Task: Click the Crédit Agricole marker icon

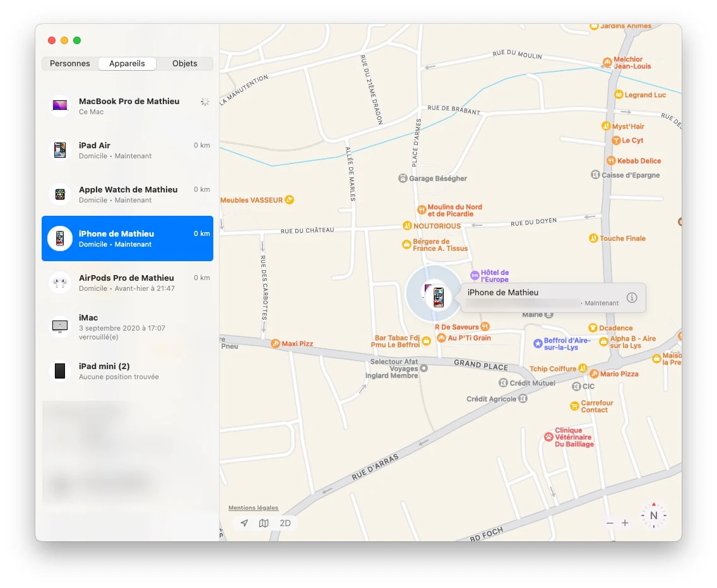Action: (523, 399)
